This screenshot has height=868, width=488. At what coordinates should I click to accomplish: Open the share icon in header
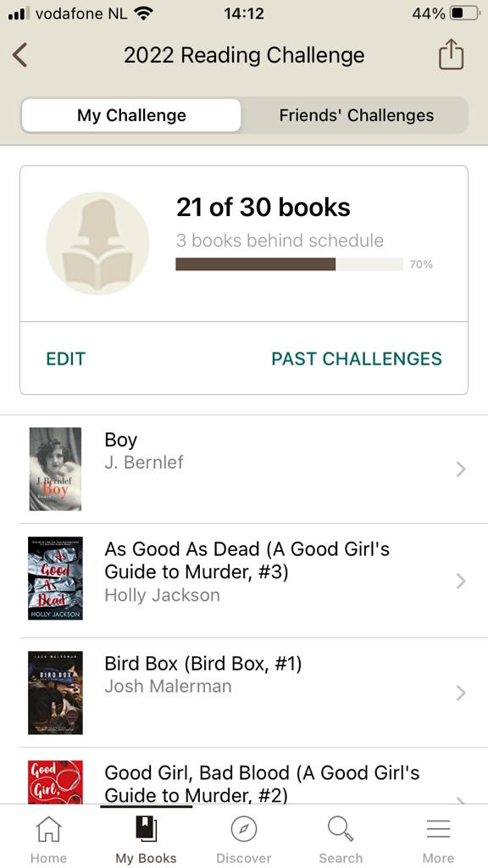[x=451, y=54]
